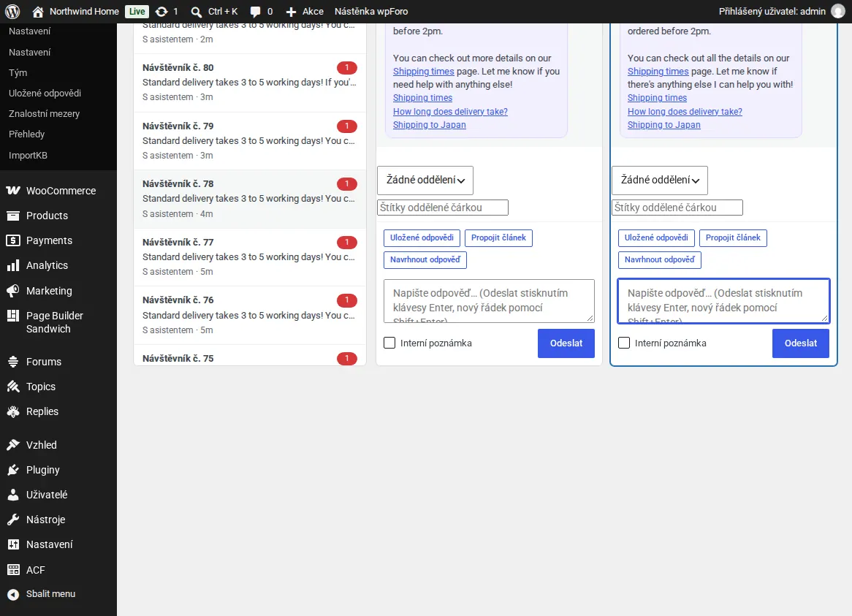Click the WooCommerce sidebar icon

point(13,191)
